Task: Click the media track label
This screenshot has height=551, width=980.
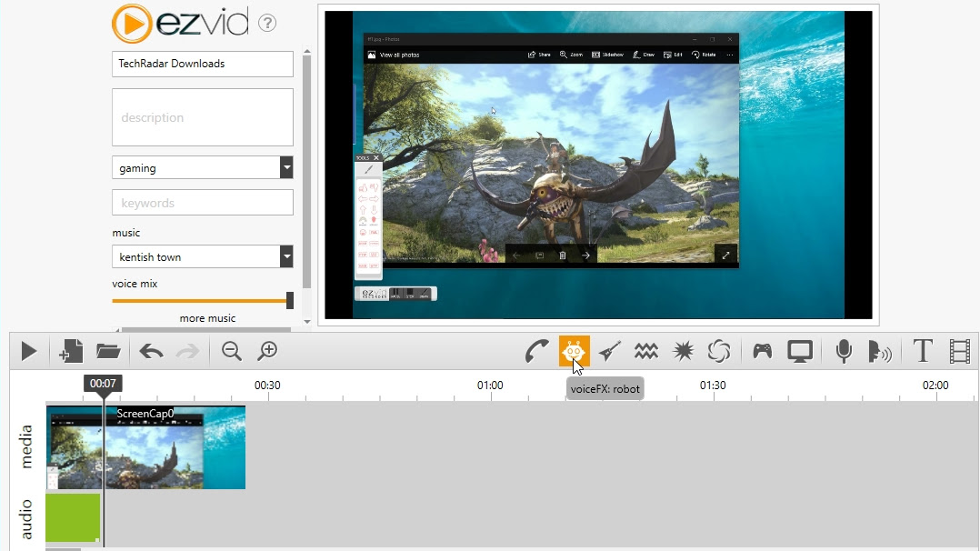Action: tap(25, 446)
